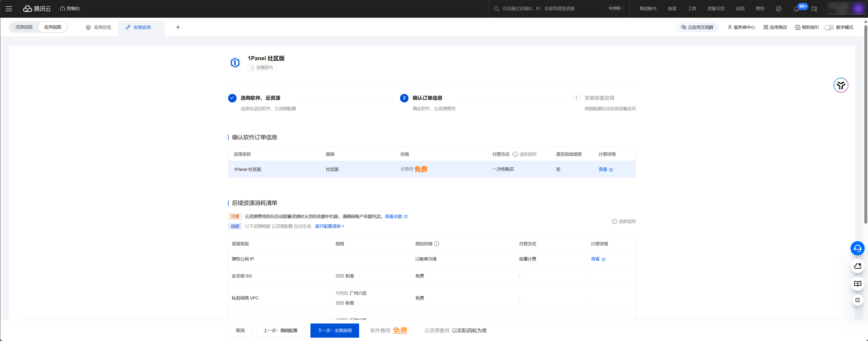
Task: Open the floating book documentation icon
Action: [x=857, y=284]
